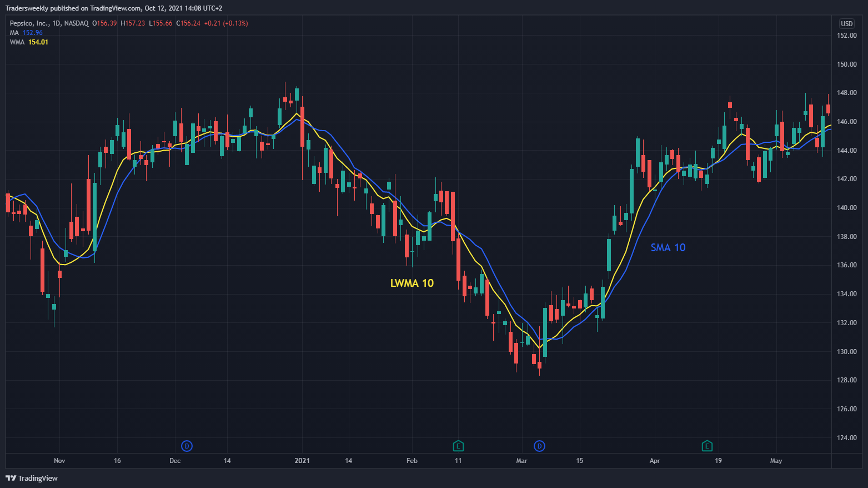
Task: Click the WMA indicator legend label
Action: 17,42
